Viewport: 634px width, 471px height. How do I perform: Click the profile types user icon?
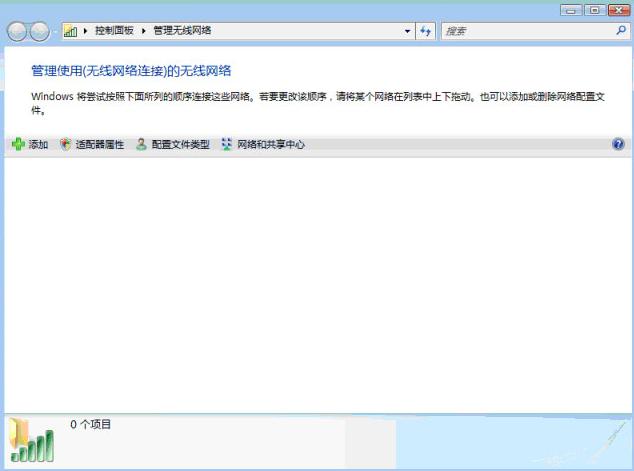point(141,144)
